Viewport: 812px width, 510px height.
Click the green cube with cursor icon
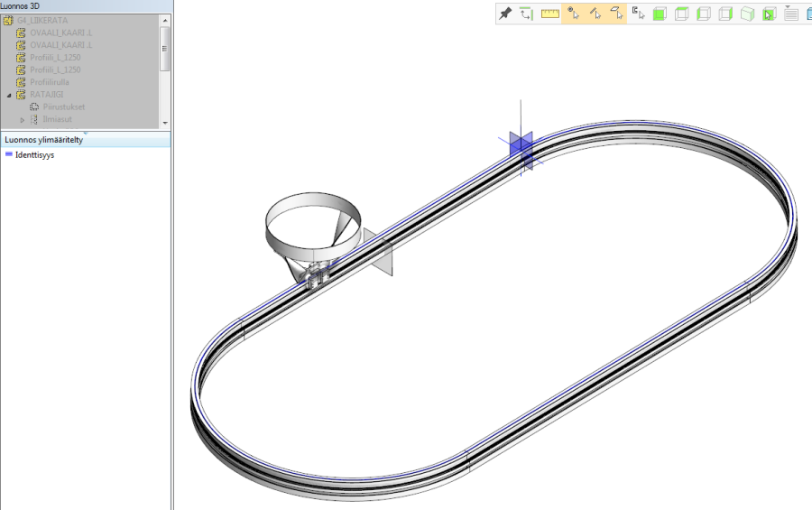[768, 14]
